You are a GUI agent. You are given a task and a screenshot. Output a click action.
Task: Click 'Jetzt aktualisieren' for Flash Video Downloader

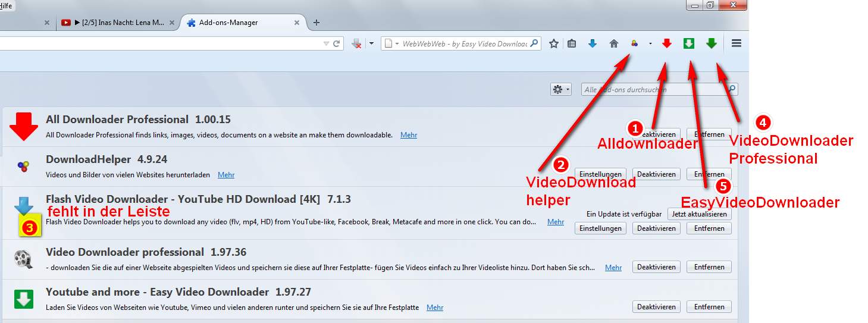700,214
